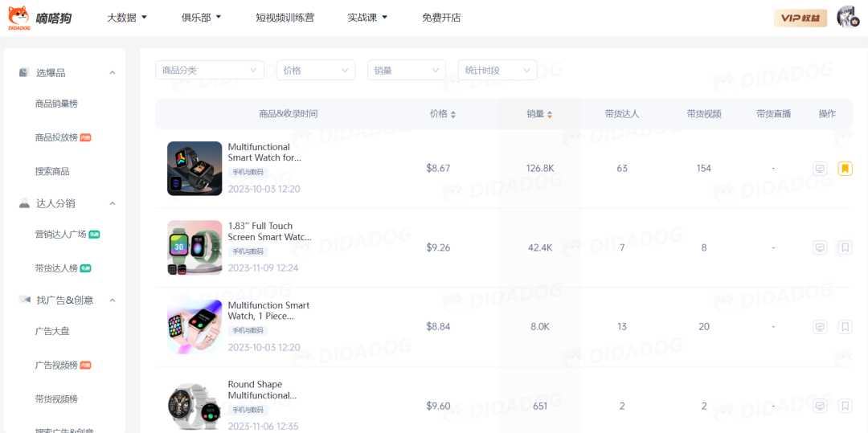868x433 pixels.
Task: Open analysis icon for Multifunction Smart Watch 1 Piece row
Action: coord(820,327)
